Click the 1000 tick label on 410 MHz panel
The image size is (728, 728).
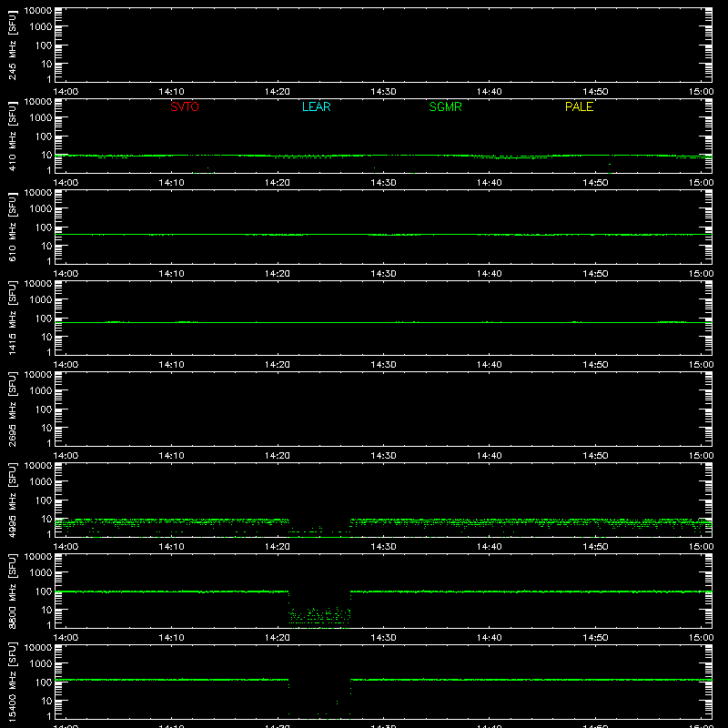tap(41, 118)
